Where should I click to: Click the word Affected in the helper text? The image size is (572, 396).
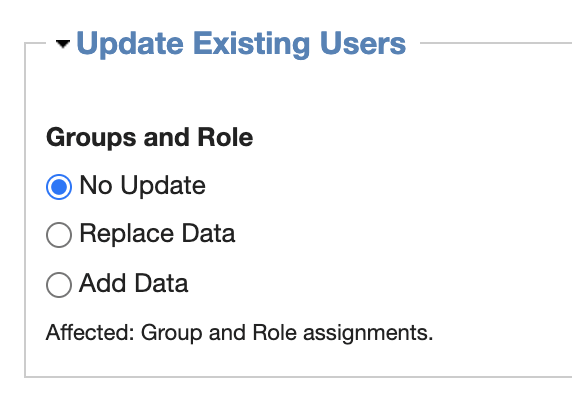90,332
